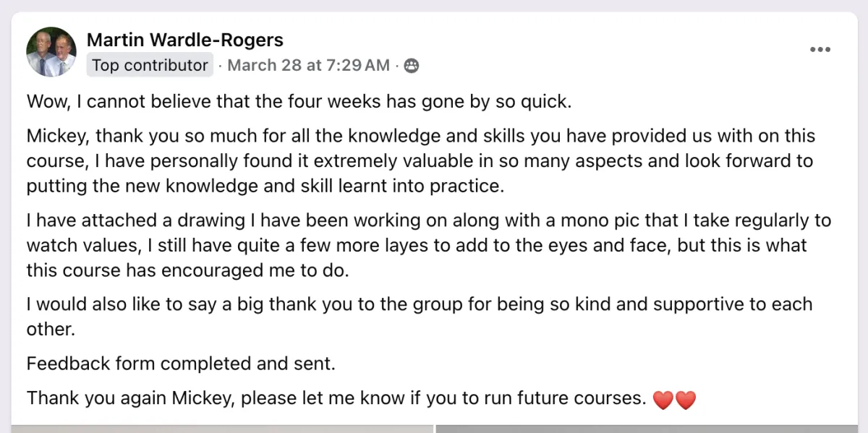This screenshot has width=868, height=433.
Task: Click the paragraph thanking Mickey for knowledge
Action: 420,160
